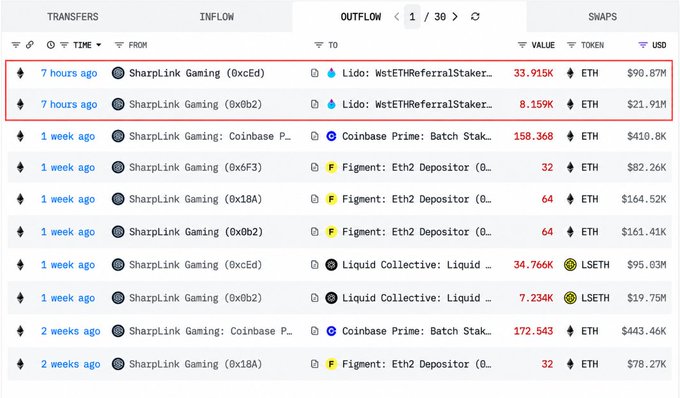Open '2 weeks ago' link on $78.27K row
680x398 pixels.
coord(70,364)
